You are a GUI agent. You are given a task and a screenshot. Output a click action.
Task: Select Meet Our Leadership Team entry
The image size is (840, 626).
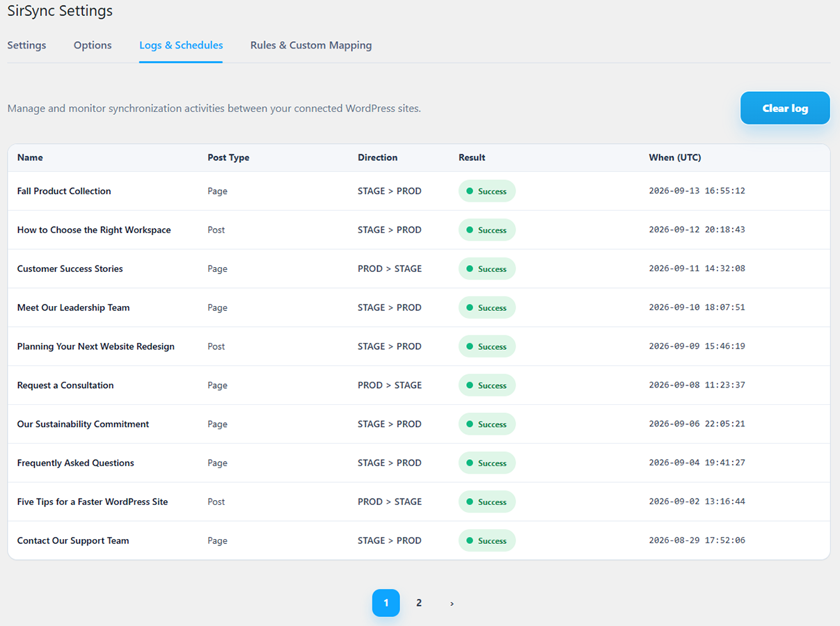[x=74, y=308]
